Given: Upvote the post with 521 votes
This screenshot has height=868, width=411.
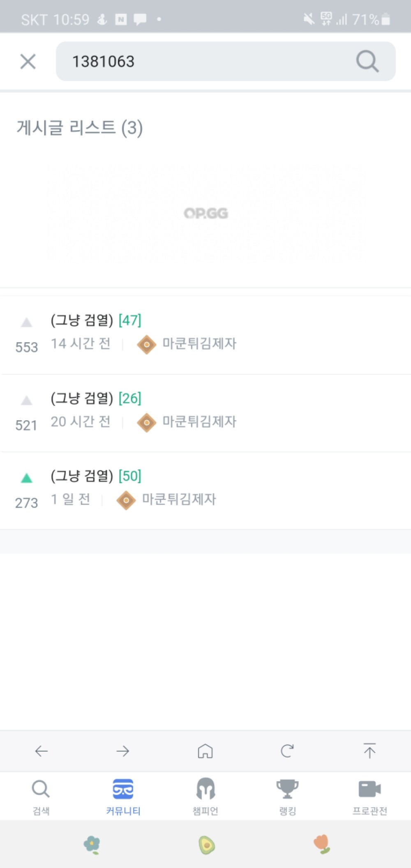Looking at the screenshot, I should coord(27,400).
